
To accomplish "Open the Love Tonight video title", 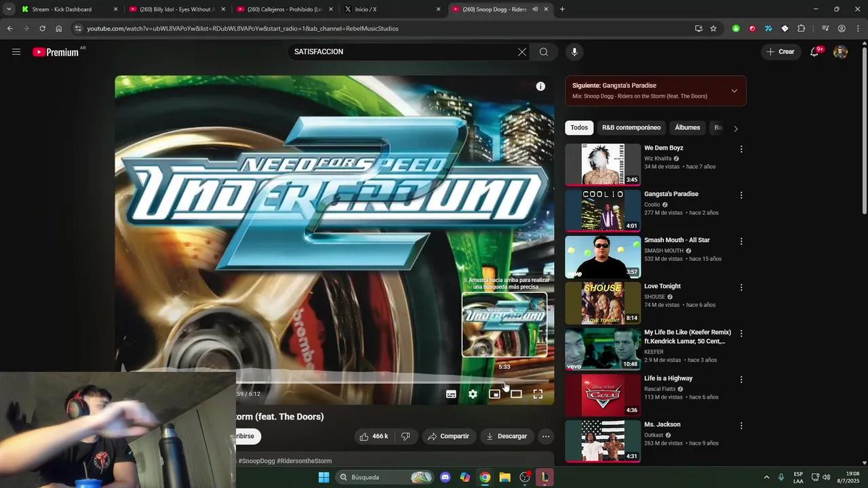I will pyautogui.click(x=663, y=286).
